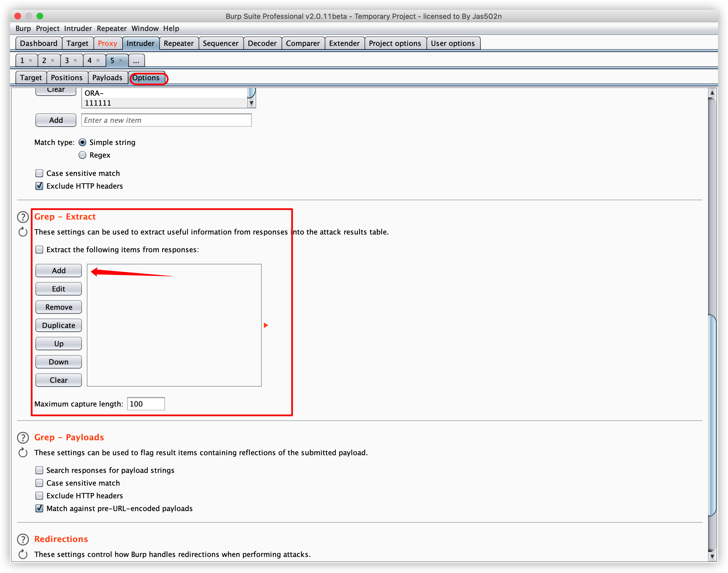The width and height of the screenshot is (728, 573).
Task: Enable Extract the following items from responses
Action: (39, 250)
